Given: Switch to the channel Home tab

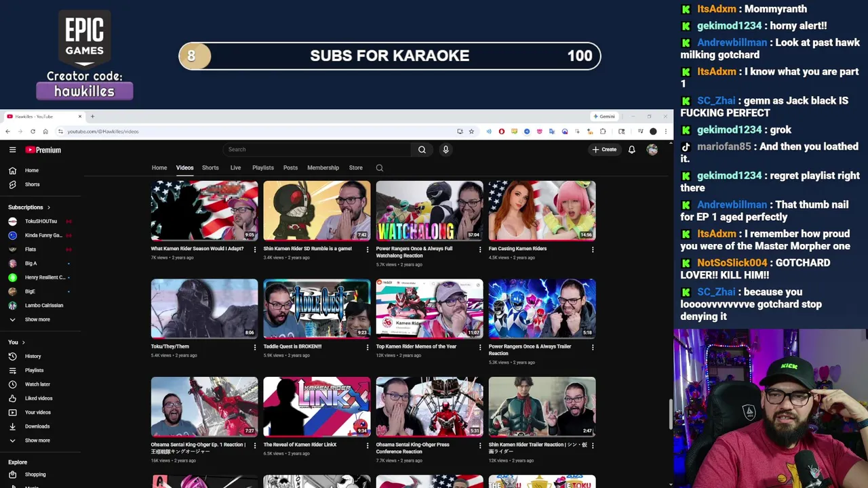Looking at the screenshot, I should [x=159, y=168].
